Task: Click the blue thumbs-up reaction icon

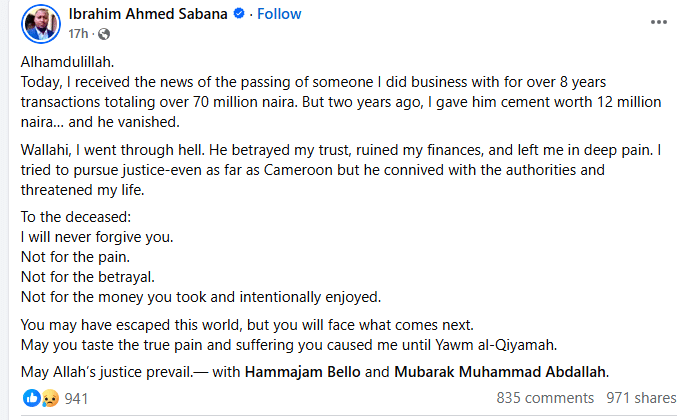Action: [30, 398]
